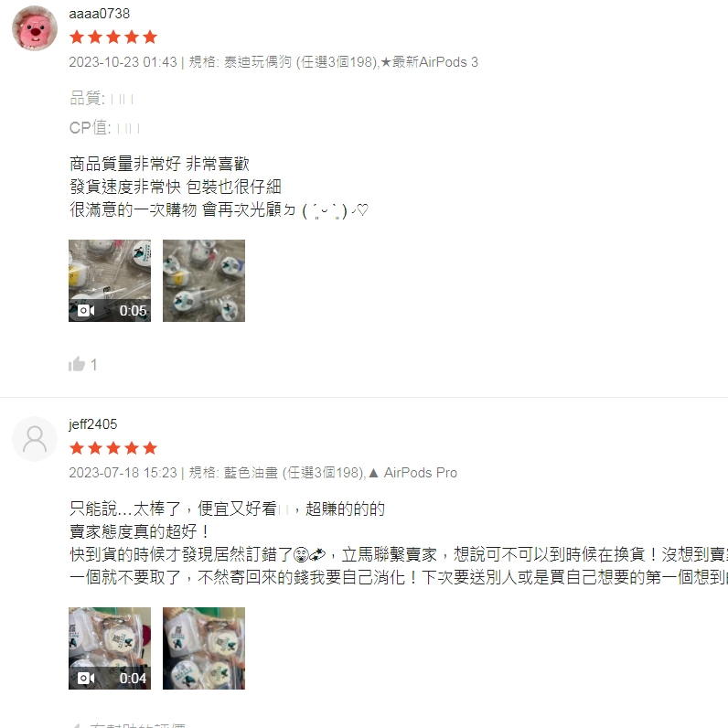Image resolution: width=728 pixels, height=728 pixels.
Task: Select the 2023-10-23 01:43 review date text
Action: (x=123, y=62)
